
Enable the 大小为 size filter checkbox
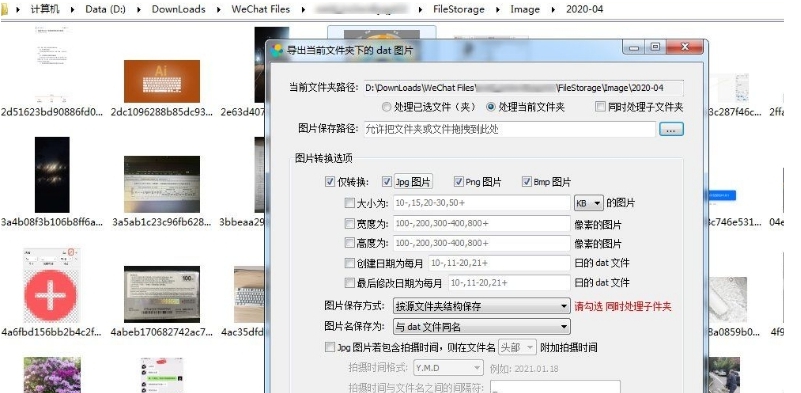pos(349,203)
